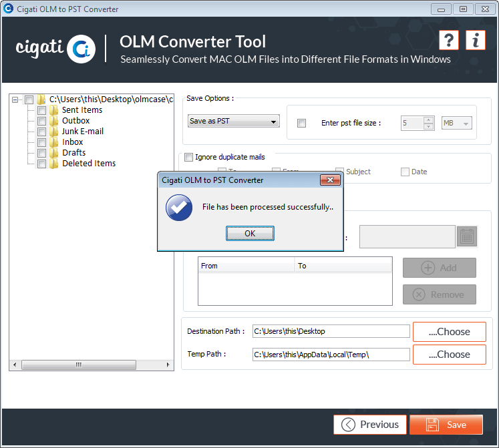Click OK in the success dialog

coord(250,234)
